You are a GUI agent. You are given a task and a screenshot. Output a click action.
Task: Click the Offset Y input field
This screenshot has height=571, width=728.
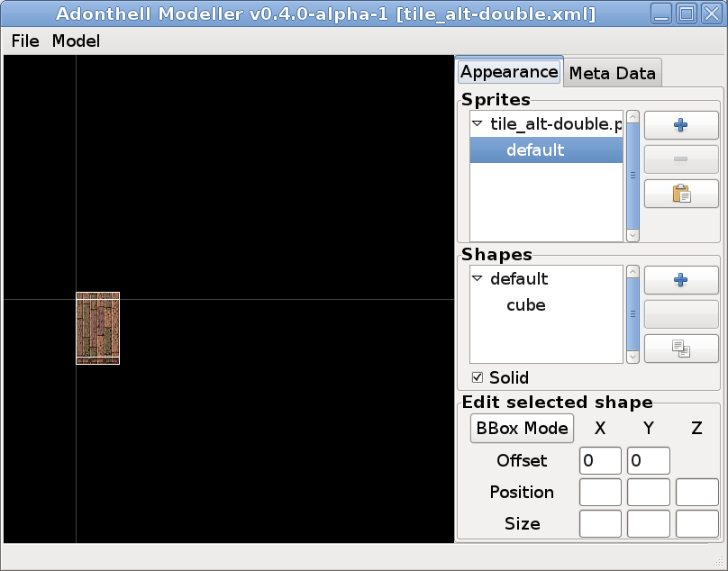point(648,460)
